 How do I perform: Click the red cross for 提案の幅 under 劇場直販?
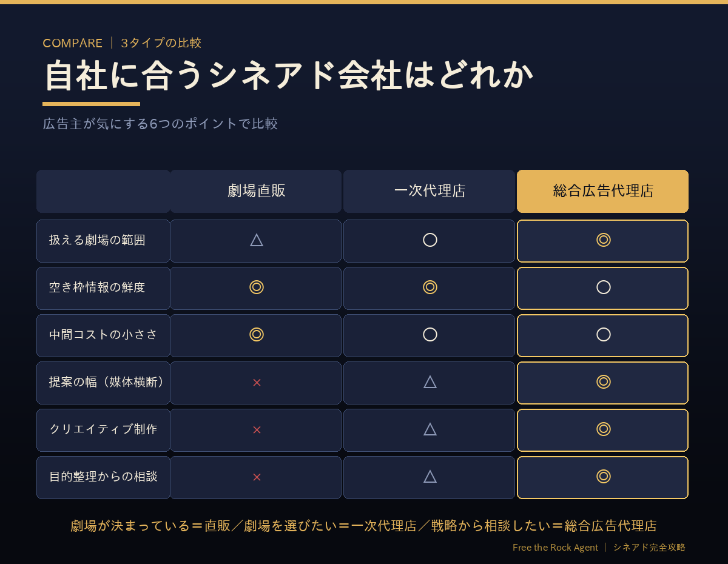257,382
